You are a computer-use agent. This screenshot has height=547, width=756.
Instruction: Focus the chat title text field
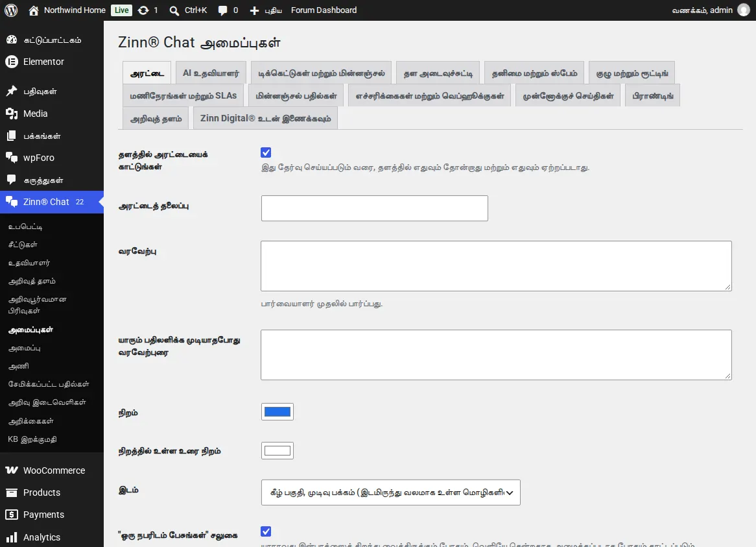click(375, 208)
